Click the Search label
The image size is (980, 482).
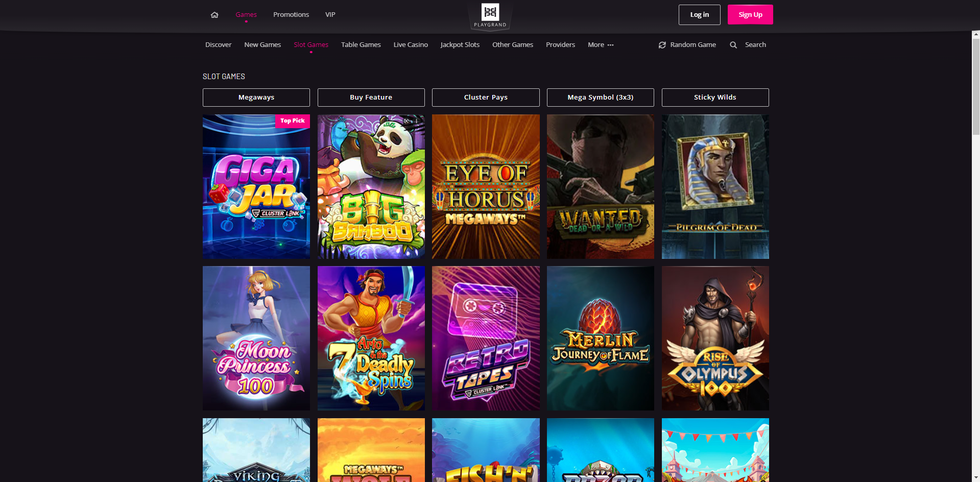755,45
